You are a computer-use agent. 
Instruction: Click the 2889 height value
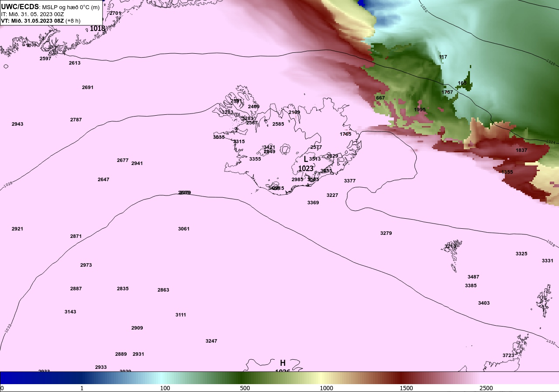[x=121, y=354]
